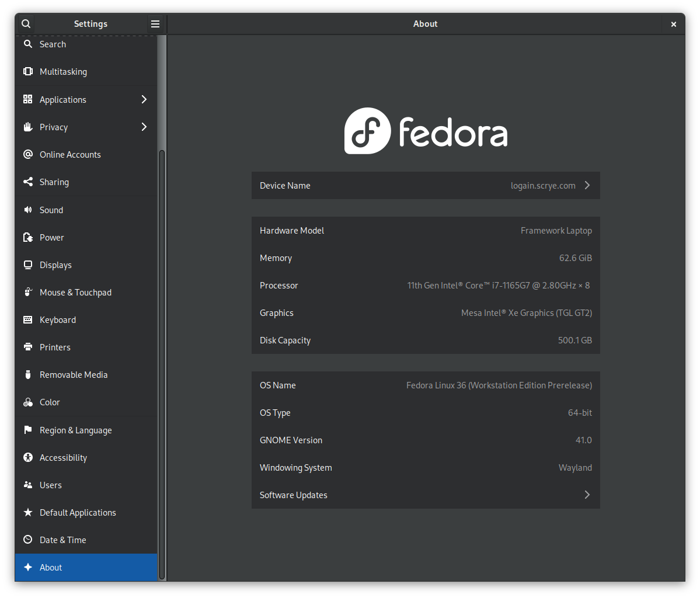Click the GNOME Version value 41.0
This screenshot has height=598, width=700.
click(x=583, y=440)
